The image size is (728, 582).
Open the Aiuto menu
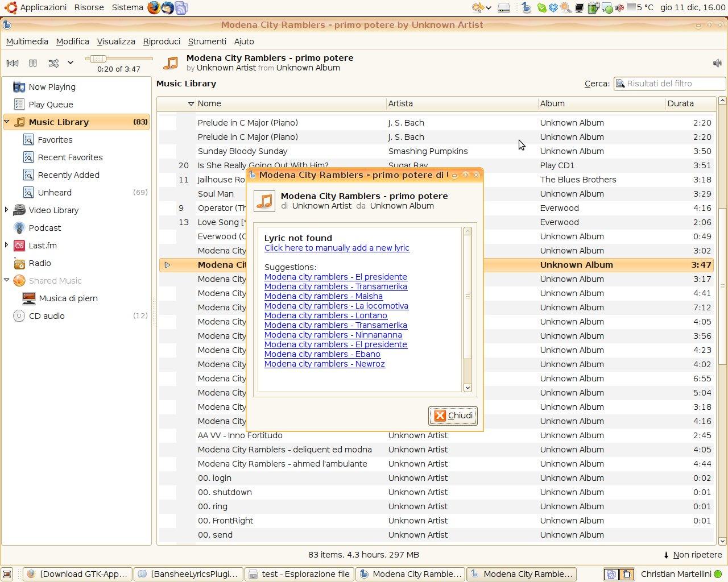coord(244,41)
